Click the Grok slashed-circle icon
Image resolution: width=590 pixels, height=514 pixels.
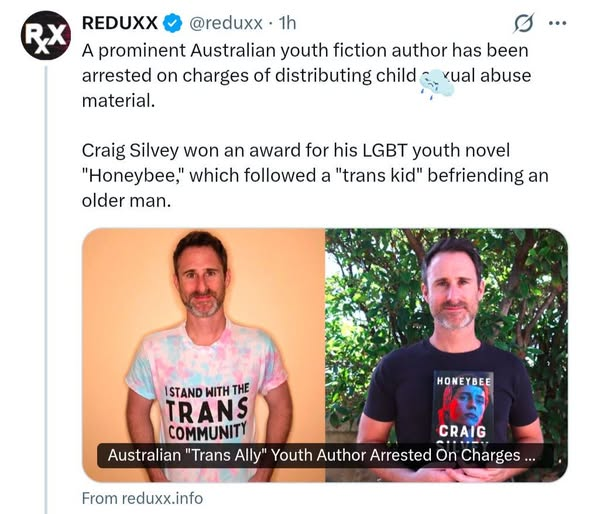(524, 23)
